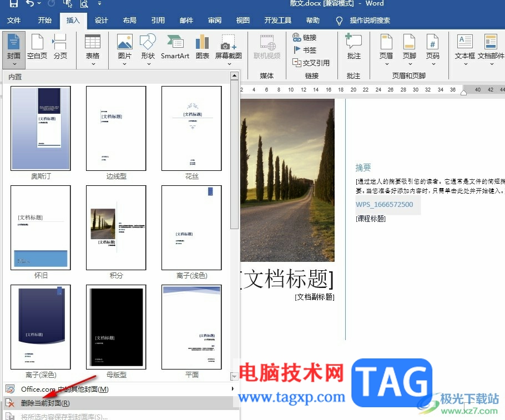The image size is (505, 420).
Task: Click the 图表 chart icon
Action: point(202,42)
